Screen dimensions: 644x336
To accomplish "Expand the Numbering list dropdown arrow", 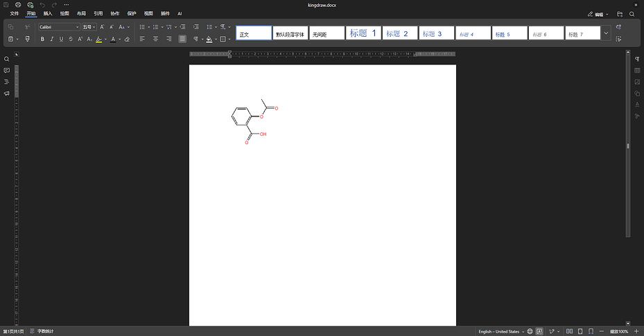I will tap(162, 27).
